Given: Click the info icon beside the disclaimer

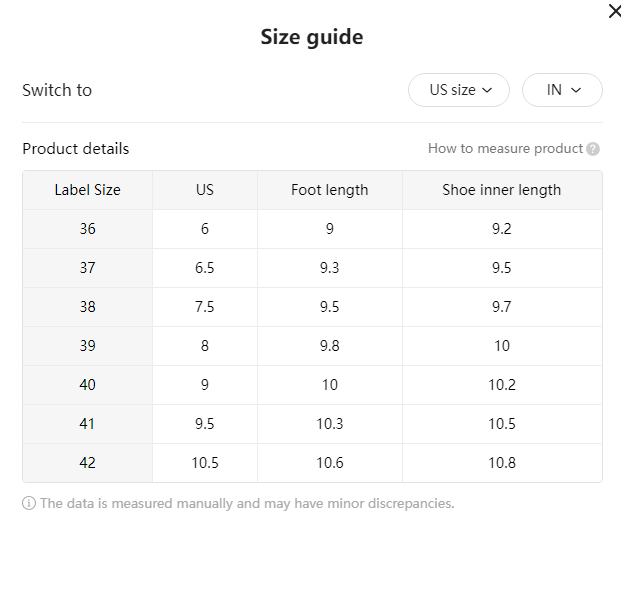Looking at the screenshot, I should click(29, 503).
